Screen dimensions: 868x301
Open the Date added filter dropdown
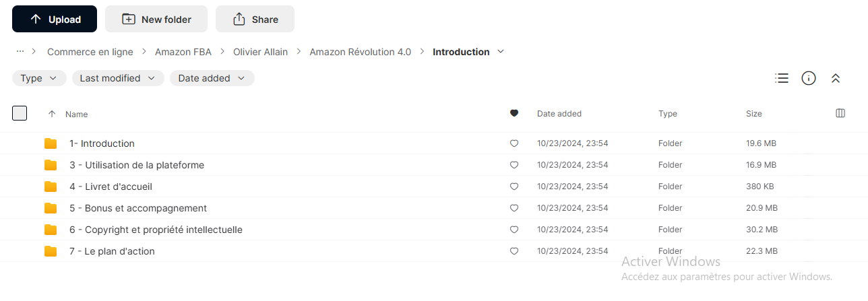tap(212, 78)
